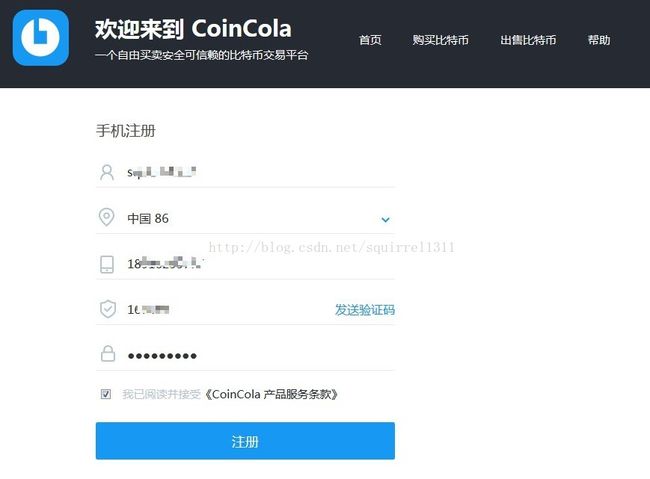Click the blue 注册 button
650x479 pixels.
245,441
